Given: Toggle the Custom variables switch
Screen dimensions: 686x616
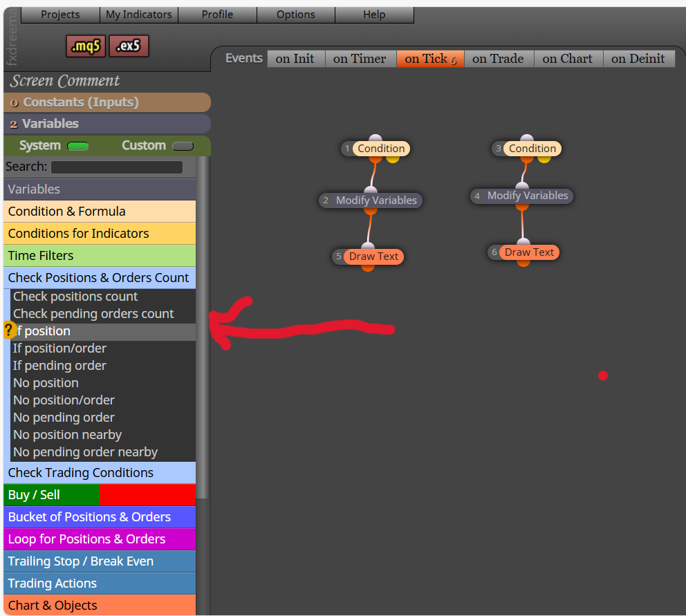Looking at the screenshot, I should 183,146.
